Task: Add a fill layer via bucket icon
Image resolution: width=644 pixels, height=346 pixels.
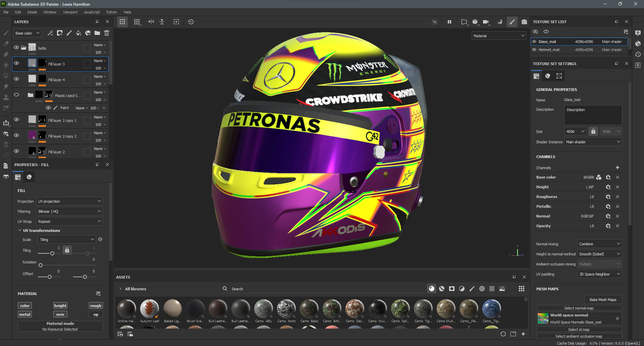Action: [x=78, y=33]
